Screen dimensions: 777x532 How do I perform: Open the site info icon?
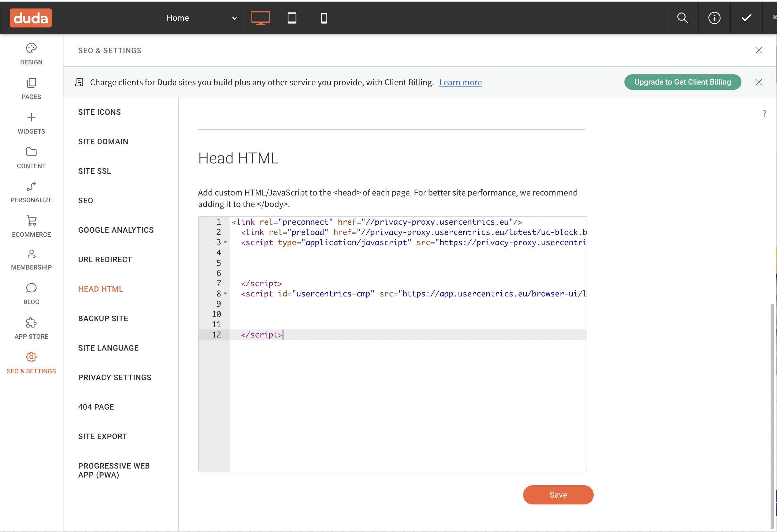pyautogui.click(x=714, y=18)
